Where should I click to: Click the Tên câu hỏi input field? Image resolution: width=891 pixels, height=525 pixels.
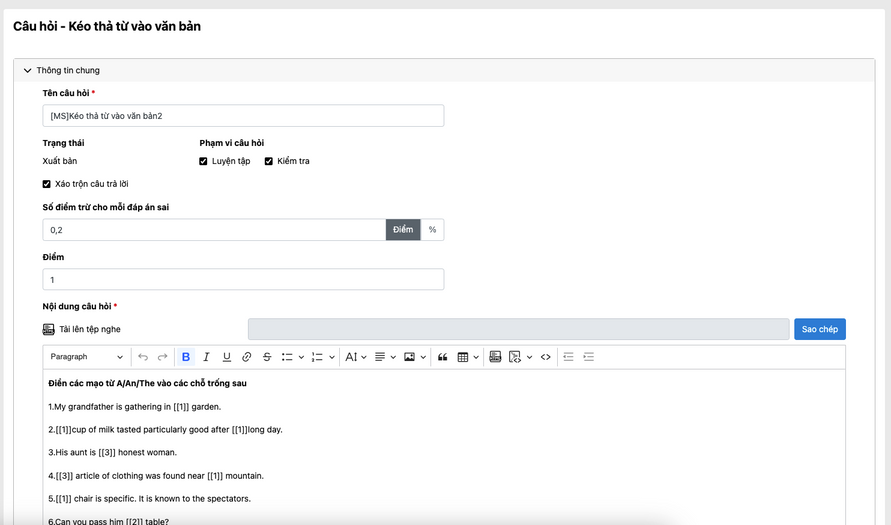tap(243, 116)
